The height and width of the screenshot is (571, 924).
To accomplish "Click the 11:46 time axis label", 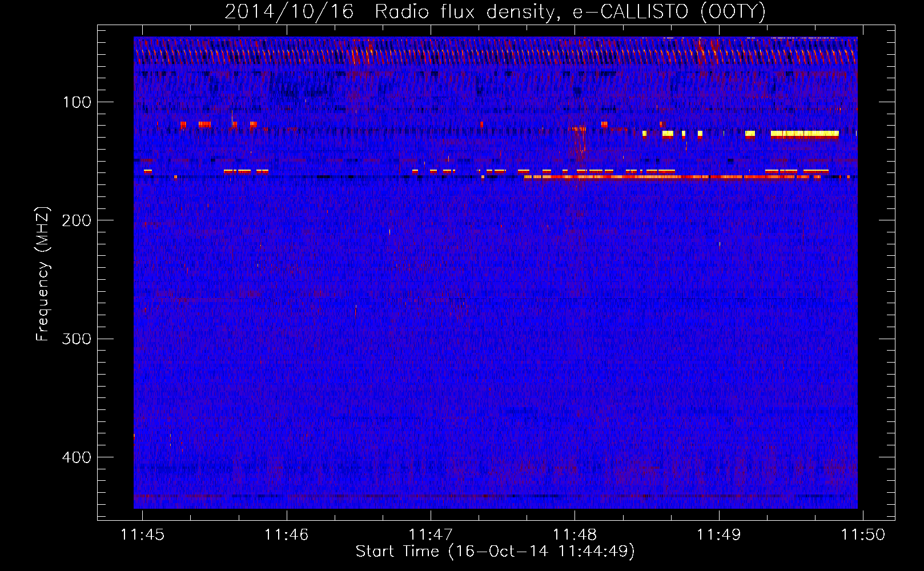I will (287, 534).
